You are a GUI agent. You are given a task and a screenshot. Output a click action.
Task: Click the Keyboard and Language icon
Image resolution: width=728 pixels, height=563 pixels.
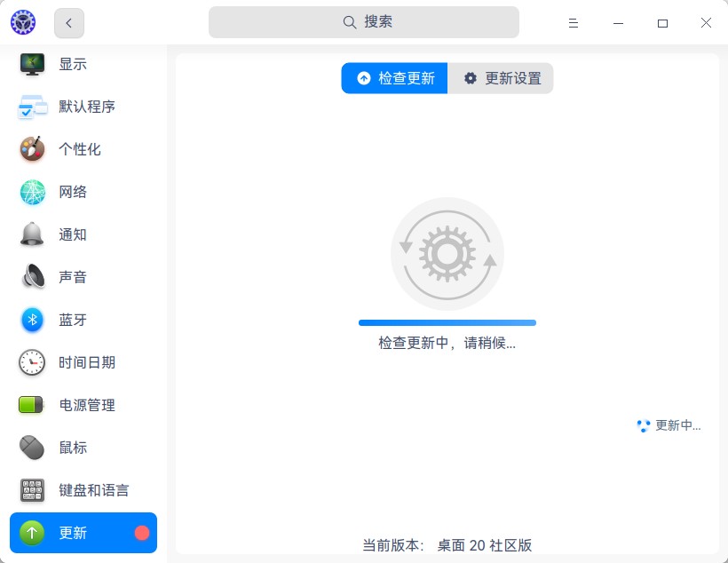coord(32,490)
